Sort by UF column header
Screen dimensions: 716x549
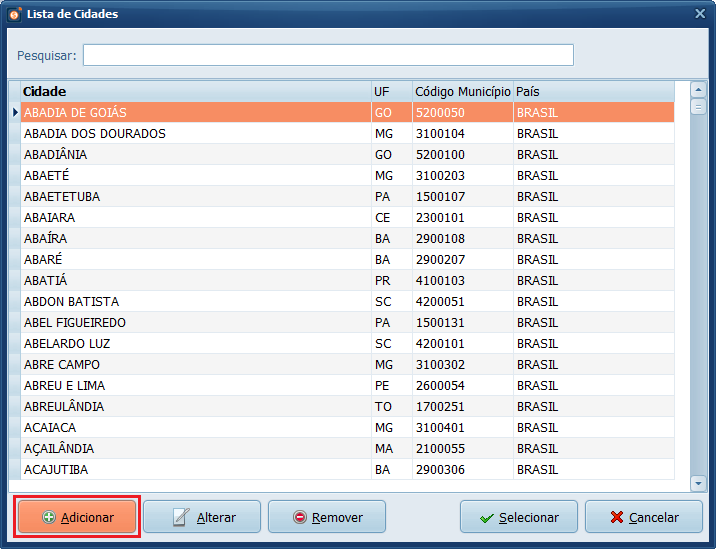[x=391, y=92]
